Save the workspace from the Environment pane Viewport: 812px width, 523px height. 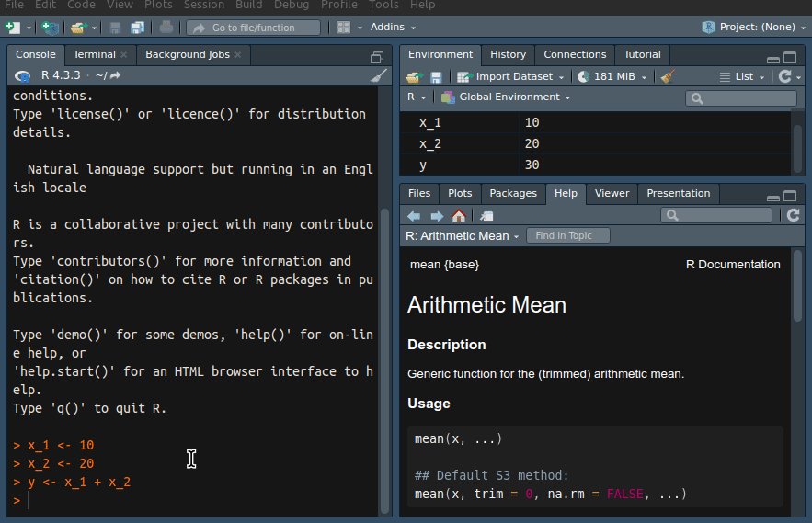pyautogui.click(x=436, y=77)
